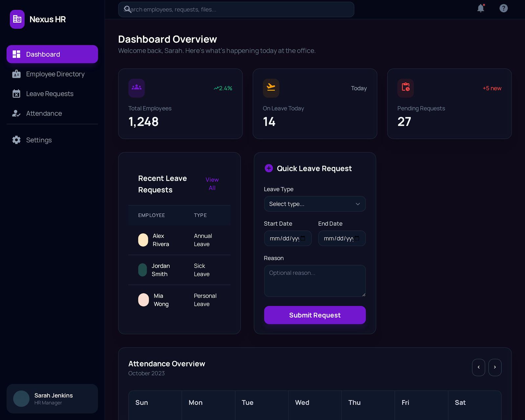Follow the View All link

point(212,184)
